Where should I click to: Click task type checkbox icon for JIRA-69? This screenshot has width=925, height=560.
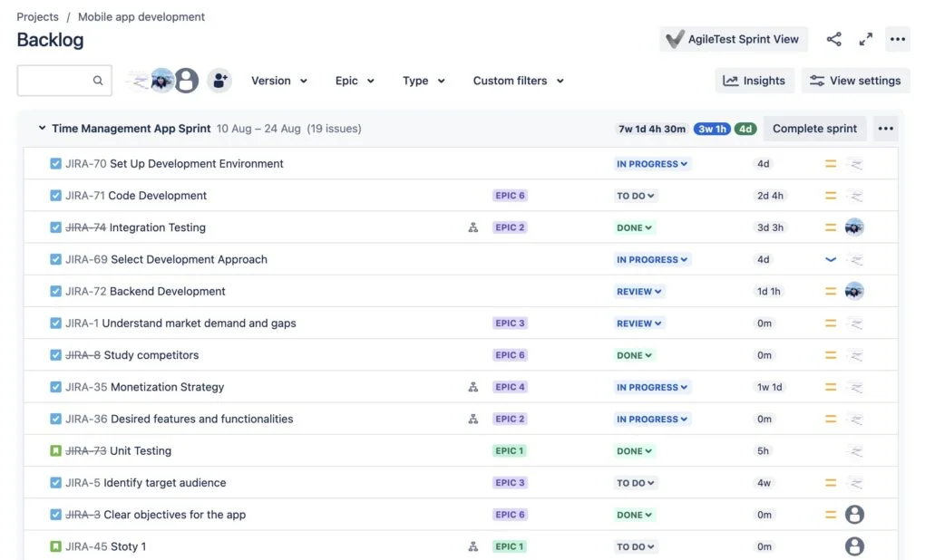pyautogui.click(x=56, y=260)
